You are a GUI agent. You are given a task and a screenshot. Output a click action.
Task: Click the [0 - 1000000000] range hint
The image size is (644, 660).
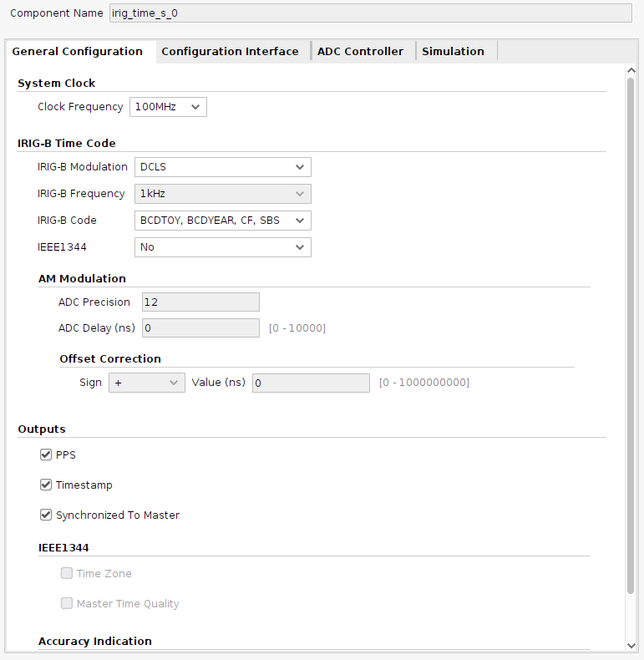[x=423, y=383]
